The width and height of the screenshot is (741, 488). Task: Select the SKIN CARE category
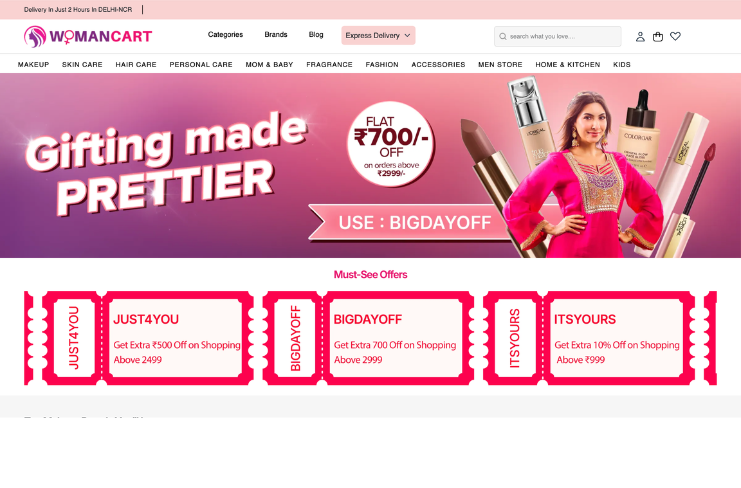pos(82,64)
